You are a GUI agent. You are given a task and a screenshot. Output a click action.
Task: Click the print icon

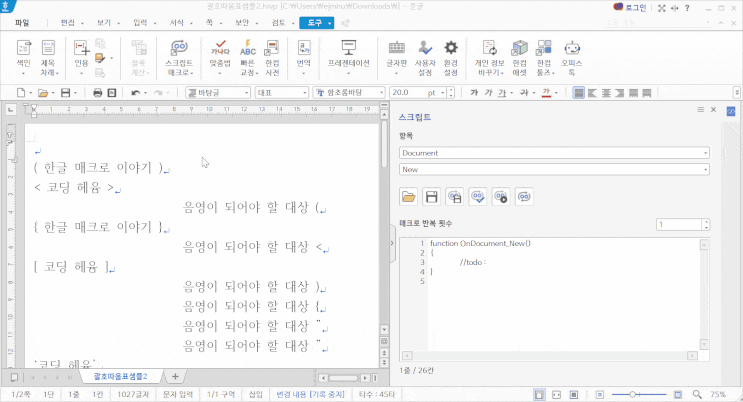pyautogui.click(x=97, y=93)
